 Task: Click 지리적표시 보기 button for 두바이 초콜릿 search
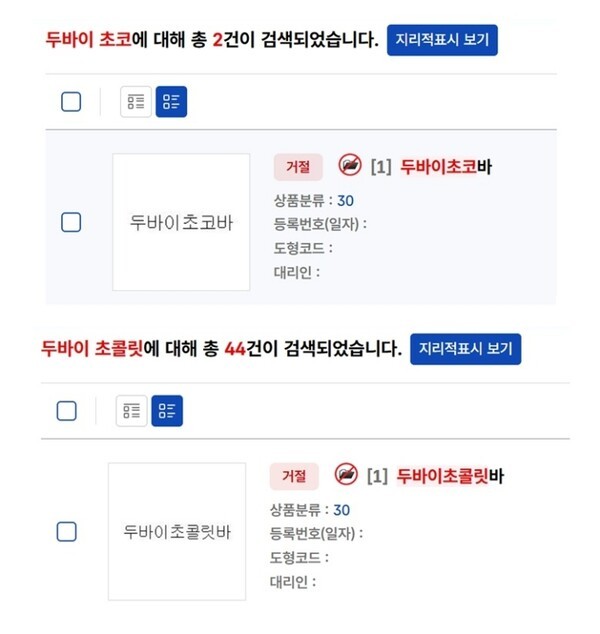pyautogui.click(x=466, y=349)
